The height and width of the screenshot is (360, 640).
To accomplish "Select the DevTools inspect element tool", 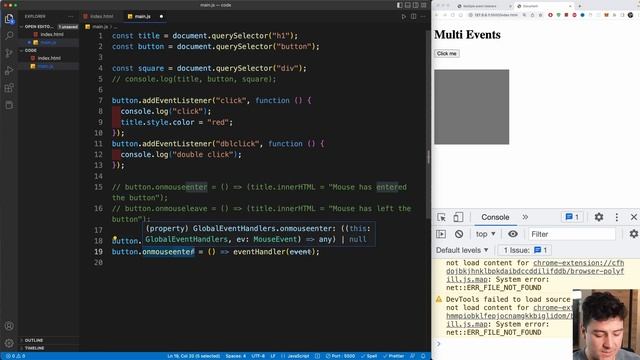I will point(441,217).
